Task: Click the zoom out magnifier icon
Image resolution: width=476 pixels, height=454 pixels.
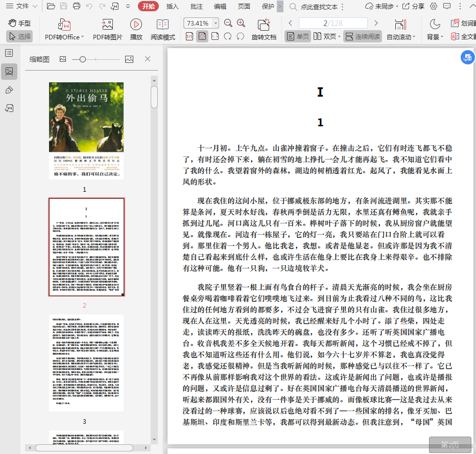Action: (x=228, y=23)
